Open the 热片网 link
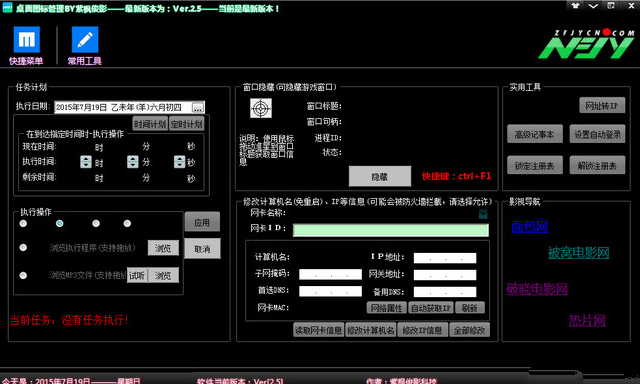The width and height of the screenshot is (640, 384). click(587, 320)
